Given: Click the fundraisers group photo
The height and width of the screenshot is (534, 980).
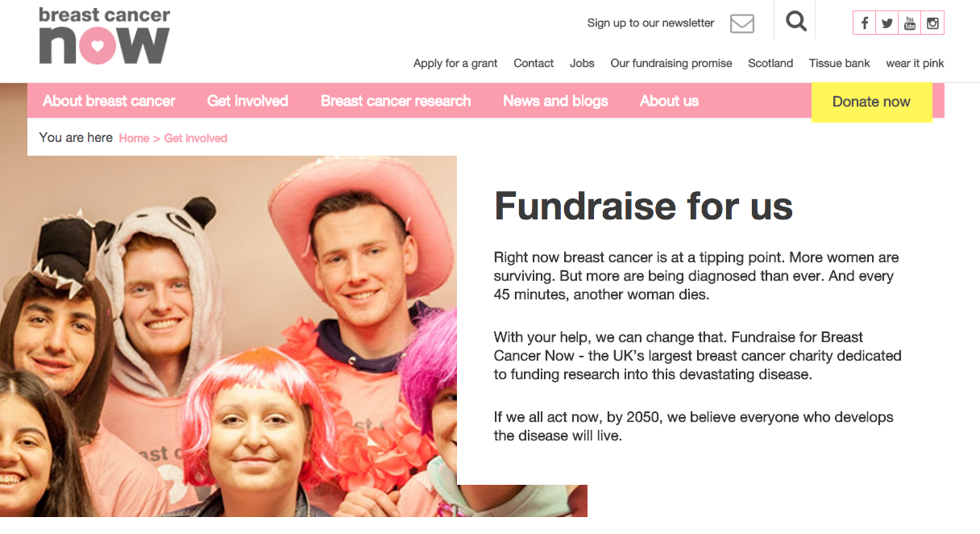Looking at the screenshot, I should (228, 336).
